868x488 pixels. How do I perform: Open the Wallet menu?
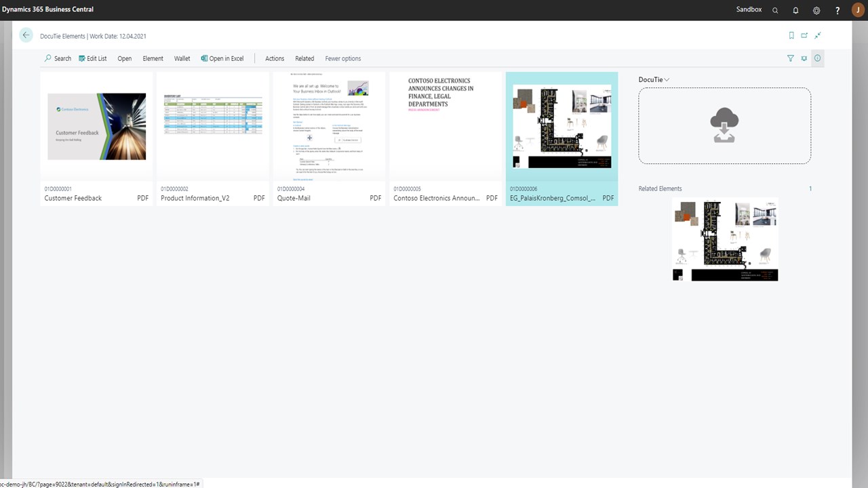click(182, 58)
